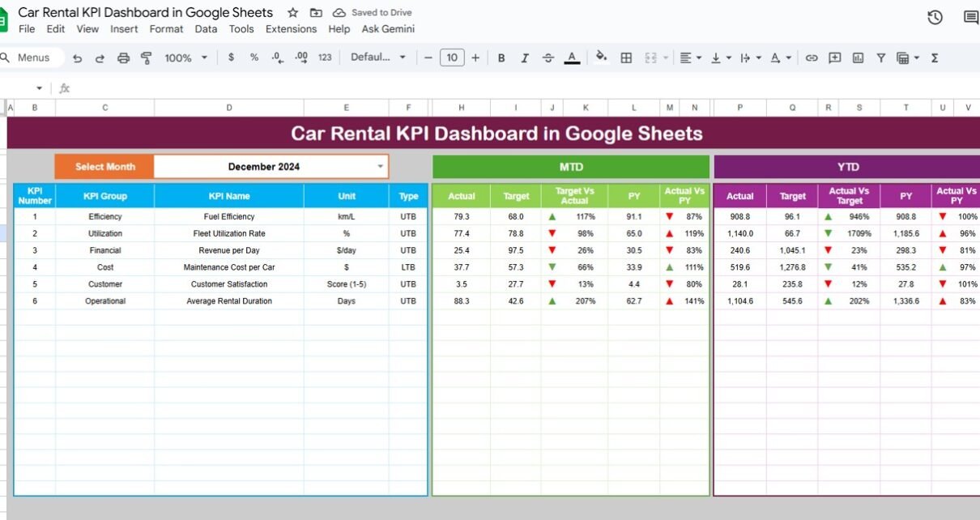
Task: Toggle italic formatting
Action: coord(525,58)
